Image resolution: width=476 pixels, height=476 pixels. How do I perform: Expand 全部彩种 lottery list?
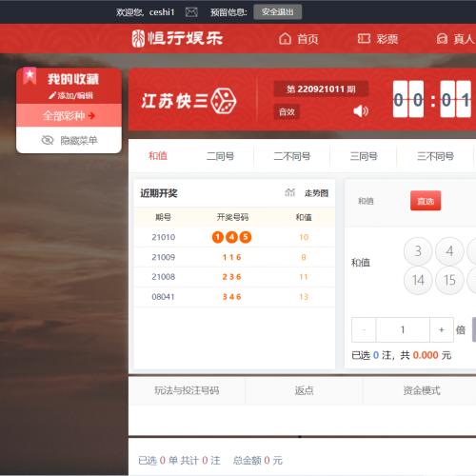tap(69, 115)
